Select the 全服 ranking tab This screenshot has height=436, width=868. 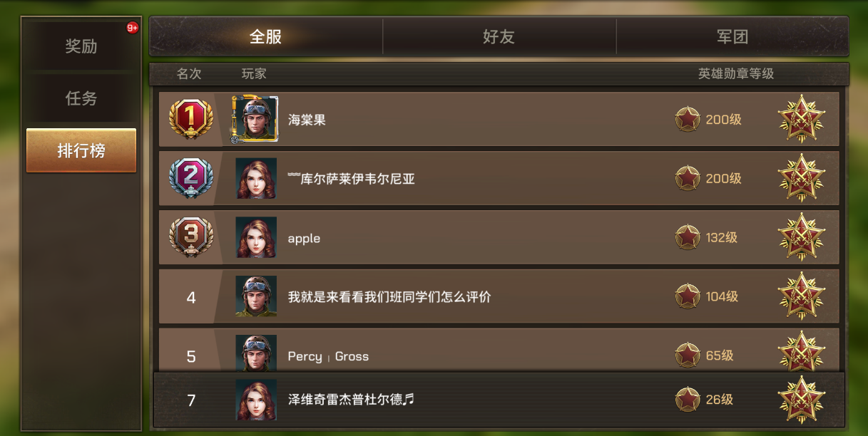coord(266,37)
